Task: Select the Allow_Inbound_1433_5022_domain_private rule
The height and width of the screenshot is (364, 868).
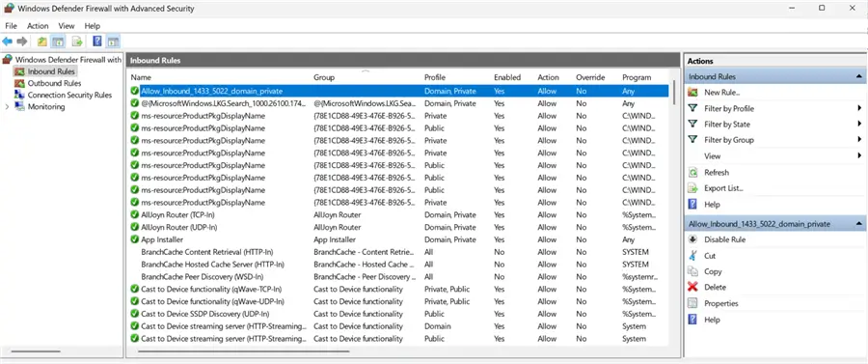Action: pyautogui.click(x=398, y=91)
